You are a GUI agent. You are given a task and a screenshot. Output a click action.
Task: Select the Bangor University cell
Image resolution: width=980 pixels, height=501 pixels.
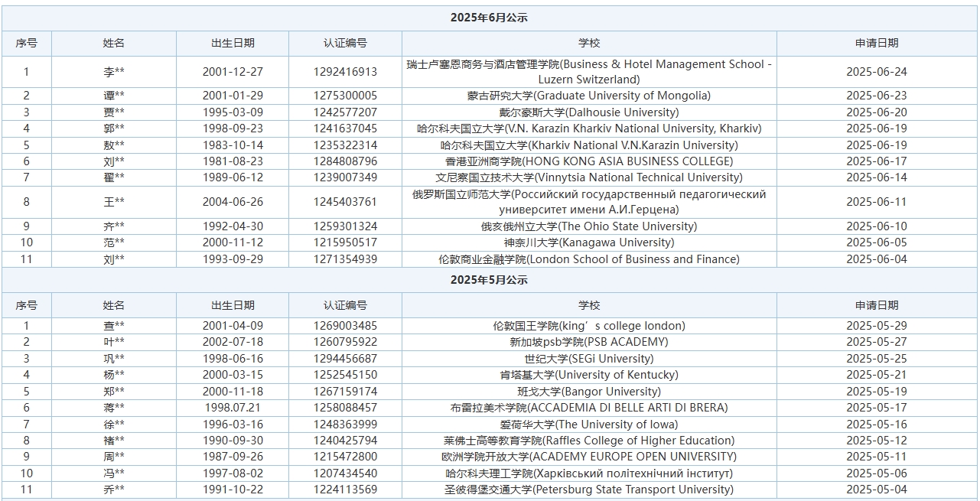(x=589, y=392)
